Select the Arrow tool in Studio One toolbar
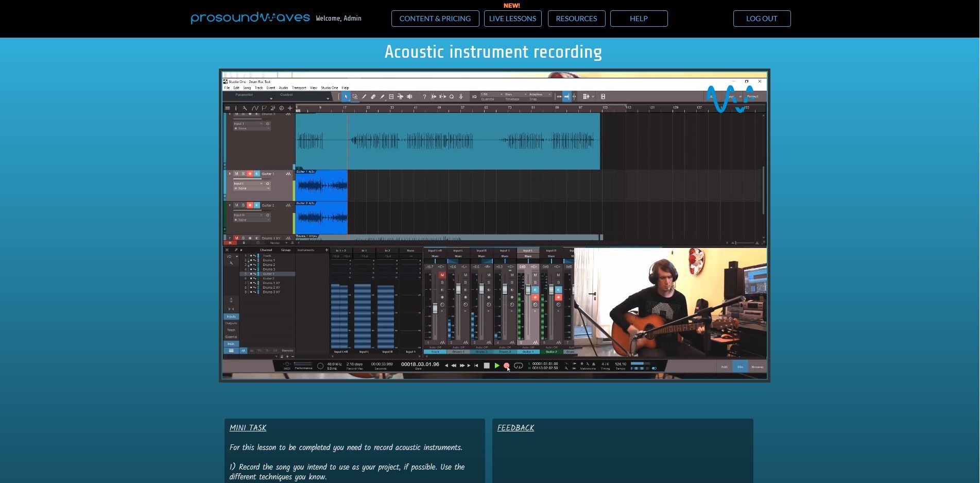 pos(346,96)
